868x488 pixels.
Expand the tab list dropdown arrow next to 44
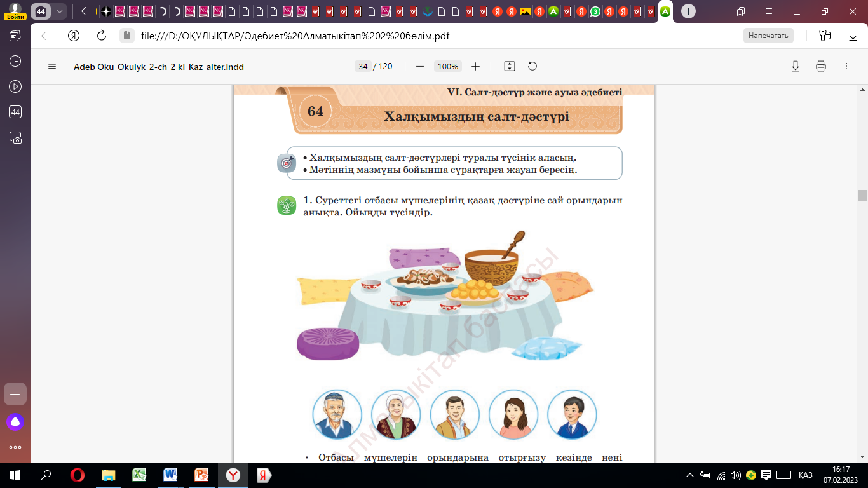click(x=59, y=11)
